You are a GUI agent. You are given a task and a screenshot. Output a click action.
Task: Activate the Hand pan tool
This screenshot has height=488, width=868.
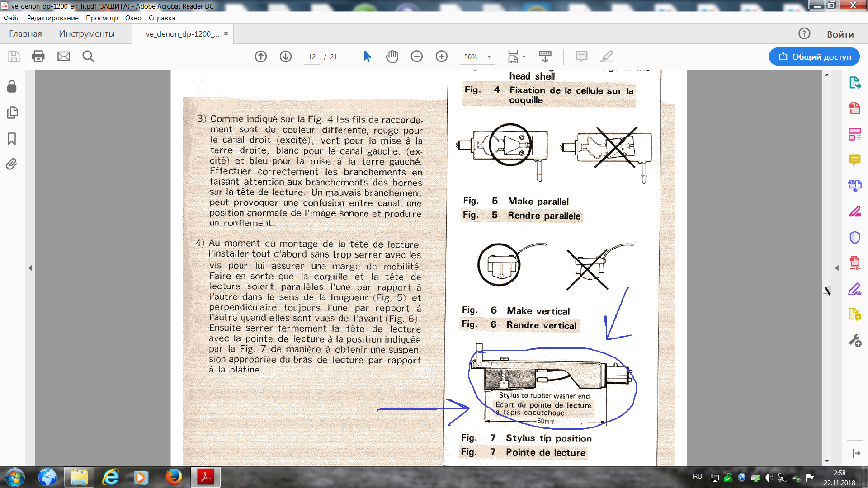[x=392, y=56]
